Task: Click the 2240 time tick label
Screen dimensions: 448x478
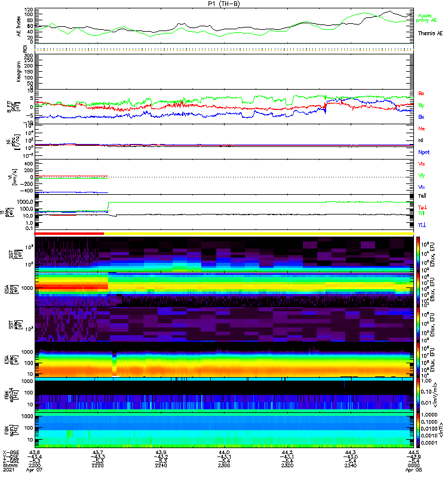Action: (x=161, y=465)
